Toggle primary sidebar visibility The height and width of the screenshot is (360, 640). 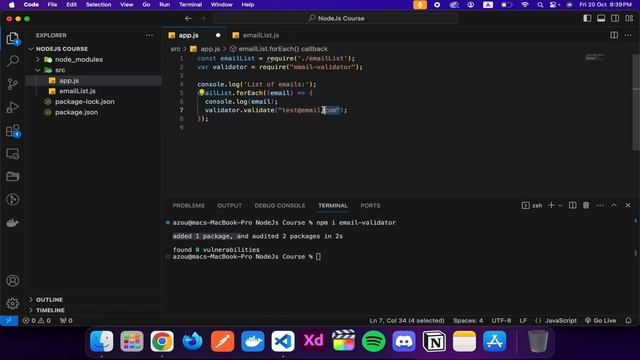click(587, 18)
